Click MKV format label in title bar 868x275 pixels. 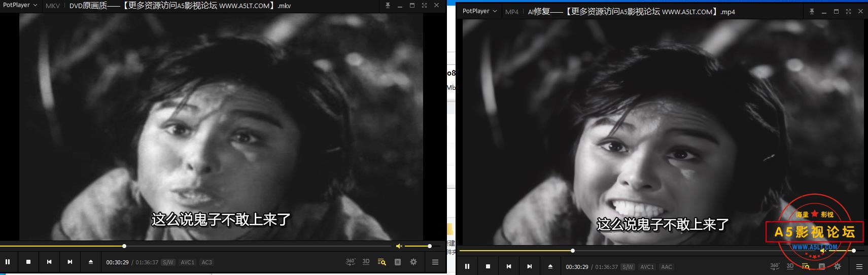pyautogui.click(x=53, y=6)
